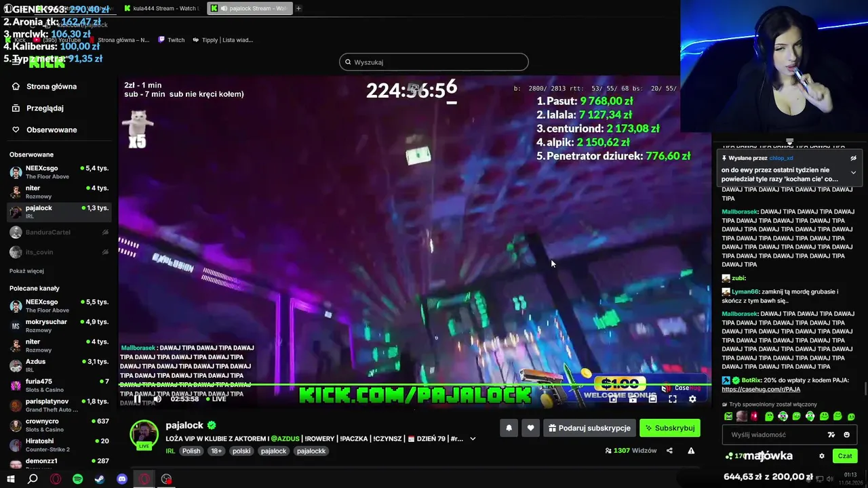Viewport: 868px width, 488px height.
Task: Switch to kula444 Stream browser tab
Action: click(163, 8)
